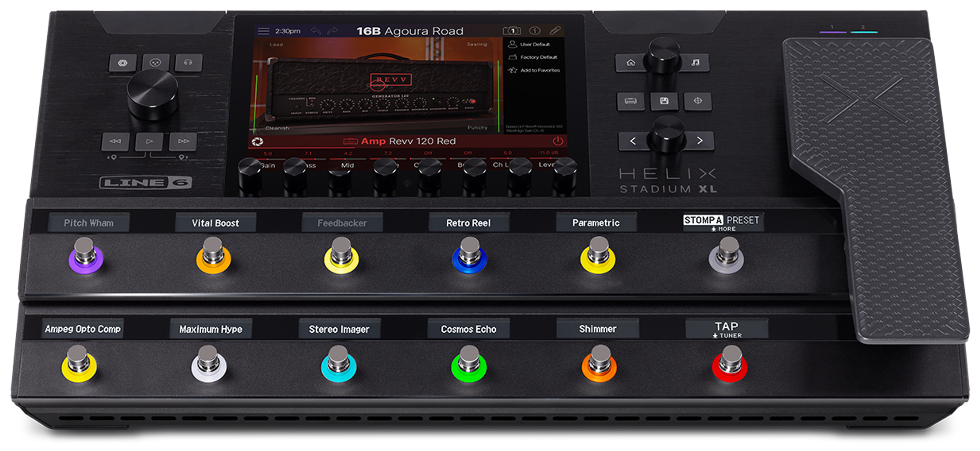Open the snapshot camera icon
Image resolution: width=980 pixels, height=451 pixels.
pos(512,30)
